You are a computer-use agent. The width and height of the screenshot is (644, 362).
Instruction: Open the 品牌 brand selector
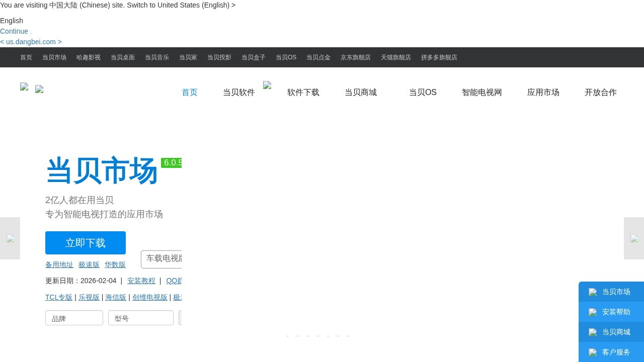(74, 318)
